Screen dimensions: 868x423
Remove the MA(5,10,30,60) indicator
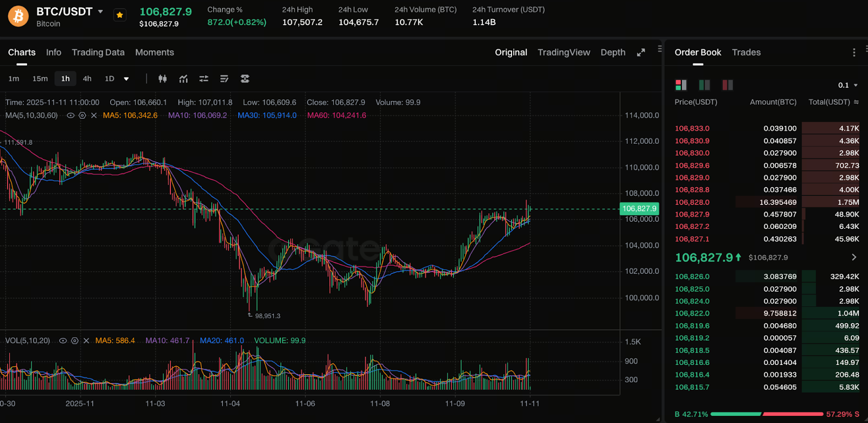pyautogui.click(x=94, y=116)
